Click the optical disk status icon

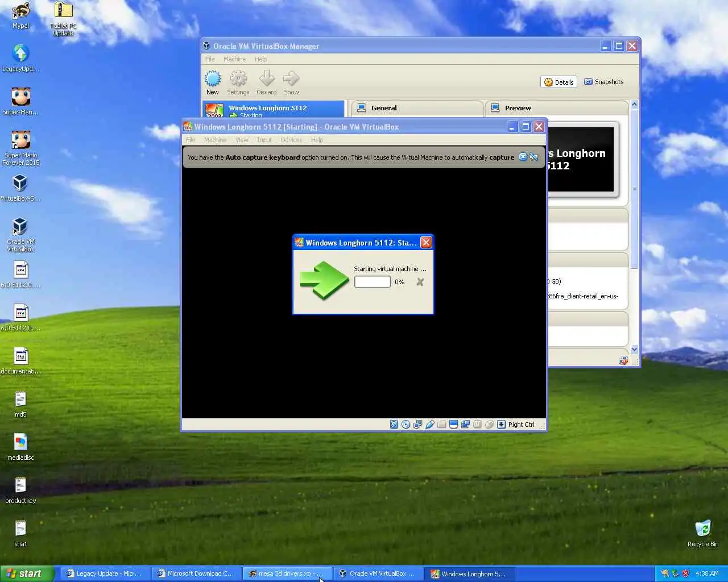406,425
